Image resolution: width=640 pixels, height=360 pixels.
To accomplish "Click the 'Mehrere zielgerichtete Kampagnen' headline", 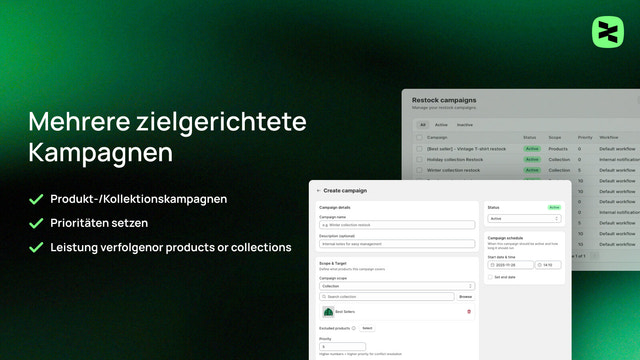I will (x=167, y=137).
